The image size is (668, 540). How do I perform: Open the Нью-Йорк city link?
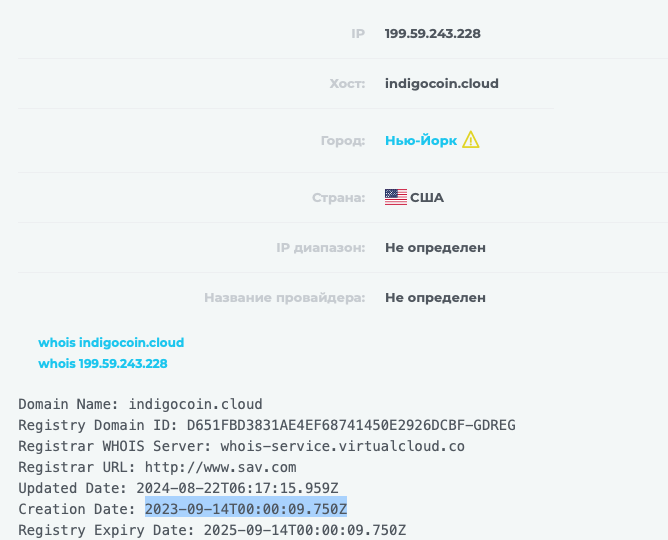click(421, 141)
